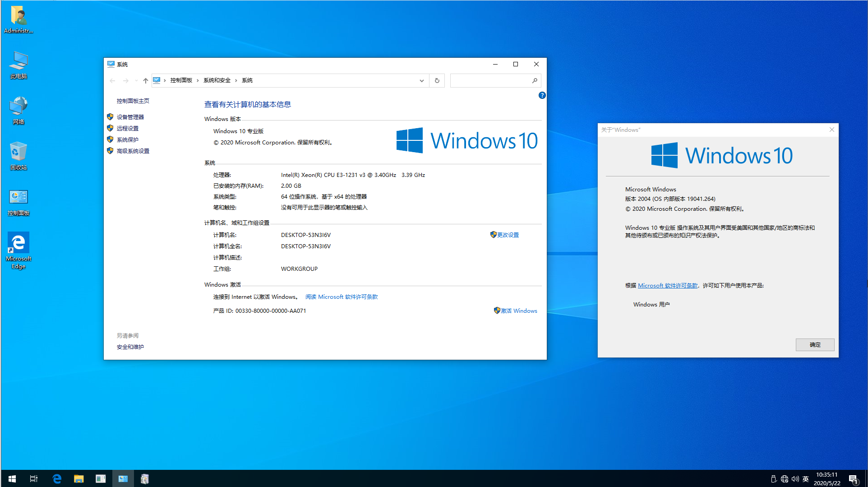
Task: Open 远程设置 link
Action: (x=127, y=129)
